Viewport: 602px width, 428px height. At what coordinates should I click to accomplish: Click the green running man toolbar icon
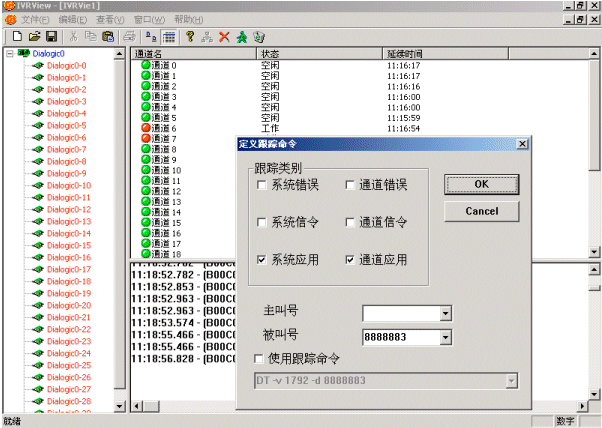tap(241, 36)
